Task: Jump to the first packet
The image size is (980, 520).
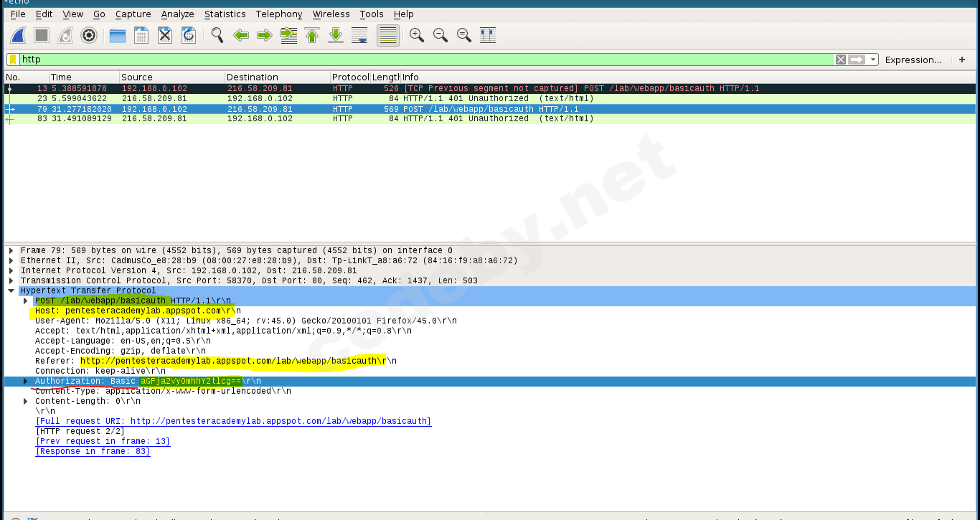Action: coord(312,35)
